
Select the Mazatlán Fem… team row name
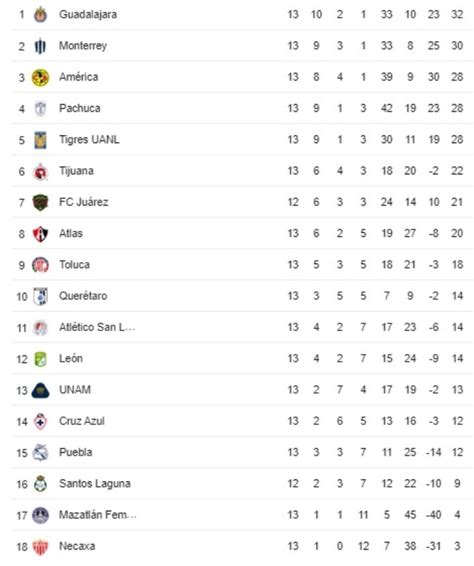98,515
